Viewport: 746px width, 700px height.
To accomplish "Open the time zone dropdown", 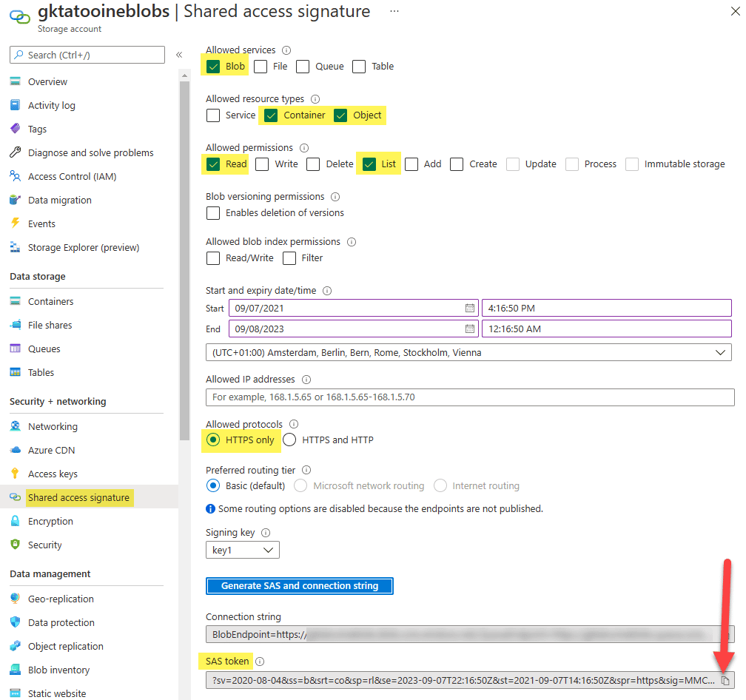I will pos(468,352).
